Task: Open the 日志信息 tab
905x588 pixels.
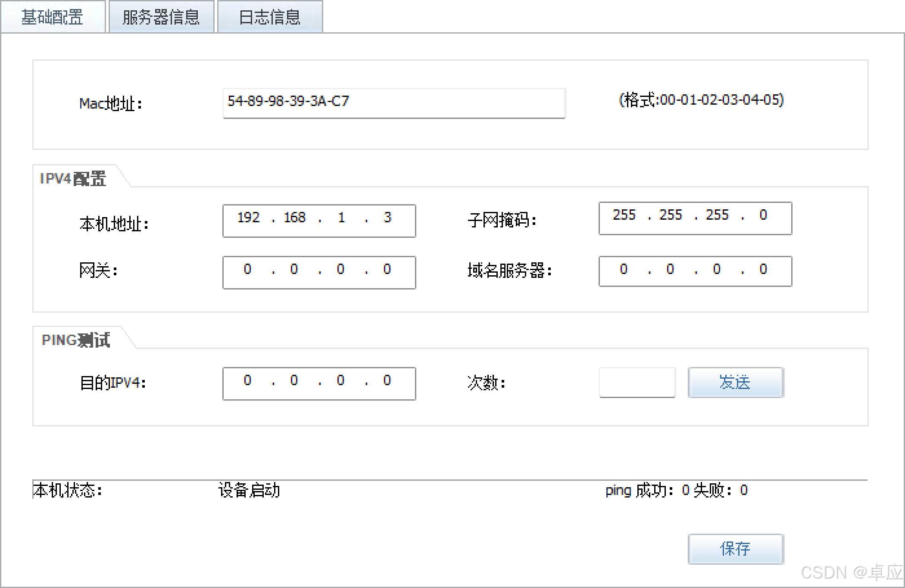Action: [270, 17]
